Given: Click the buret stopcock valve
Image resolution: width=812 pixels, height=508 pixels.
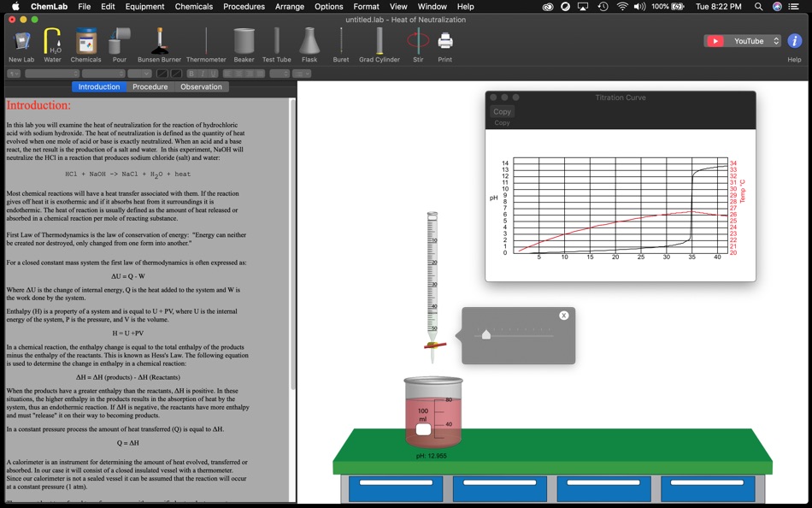Looking at the screenshot, I should click(435, 344).
